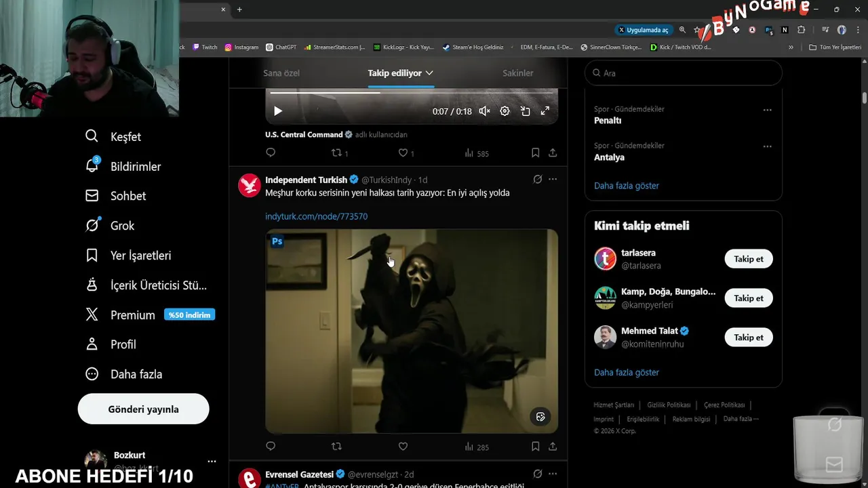Viewport: 868px width, 488px height.
Task: Open Premium X logo item
Action: (x=149, y=315)
